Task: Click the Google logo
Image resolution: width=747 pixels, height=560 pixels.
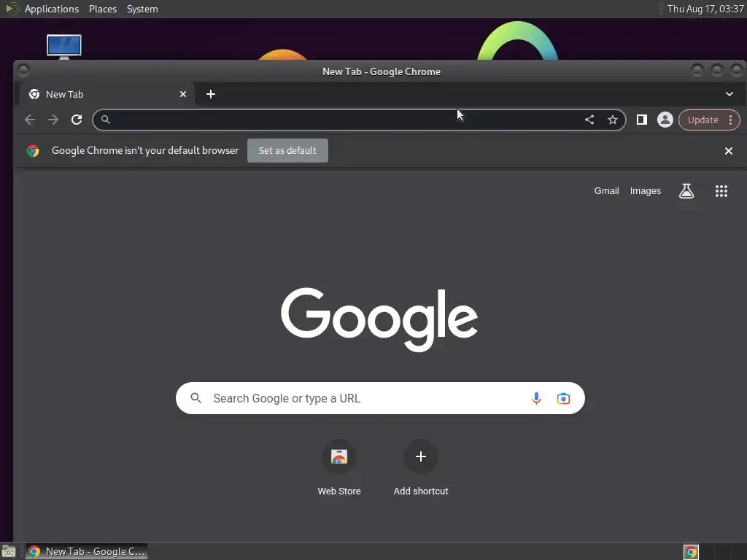Action: pos(379,319)
